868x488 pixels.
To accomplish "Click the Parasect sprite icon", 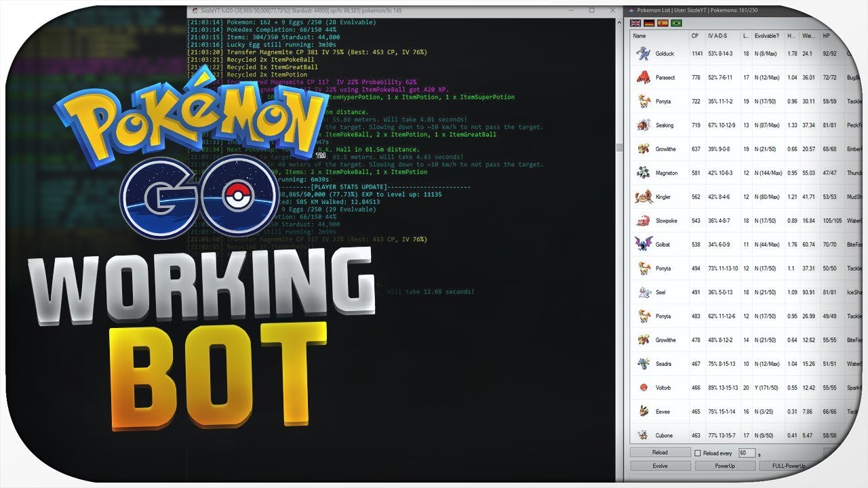I will (643, 77).
